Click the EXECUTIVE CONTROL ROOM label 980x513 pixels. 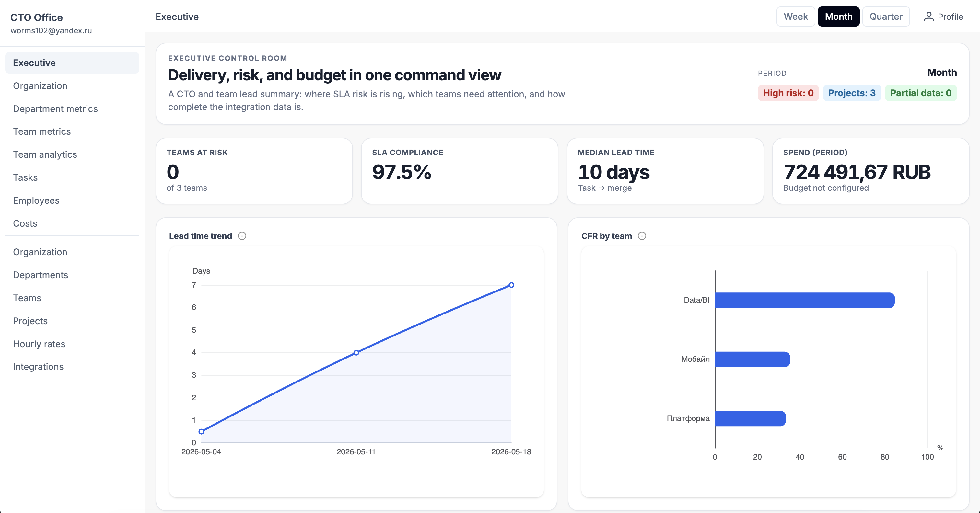pyautogui.click(x=227, y=58)
